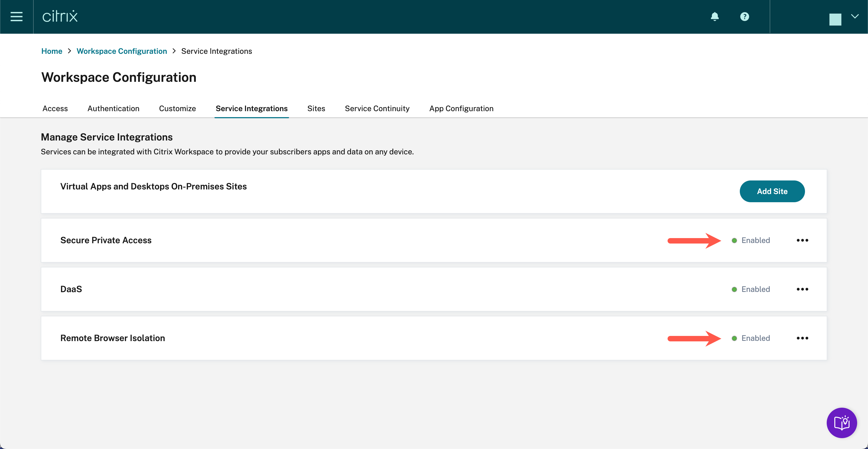Open DaaS ellipsis options menu
868x449 pixels.
(802, 289)
